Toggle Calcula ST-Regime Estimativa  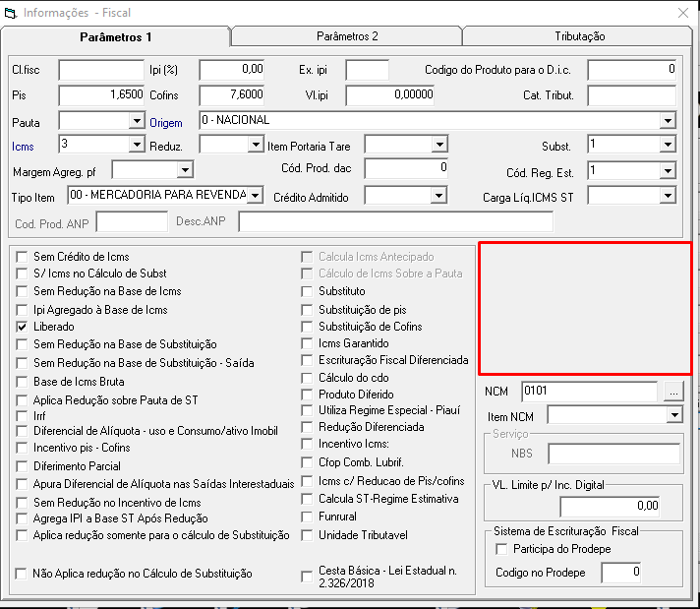(307, 499)
